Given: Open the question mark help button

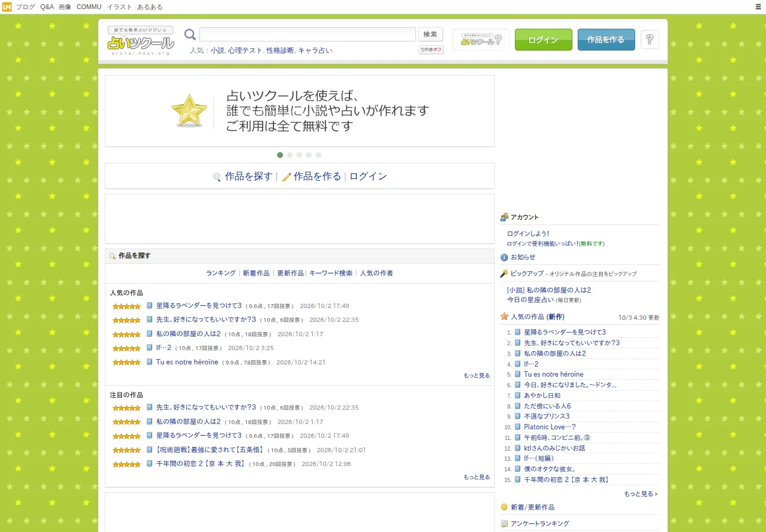Looking at the screenshot, I should click(650, 39).
